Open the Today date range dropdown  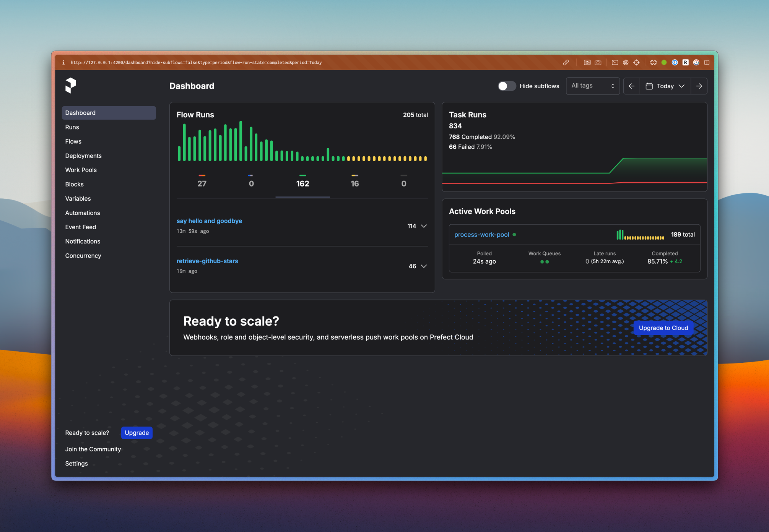point(665,86)
